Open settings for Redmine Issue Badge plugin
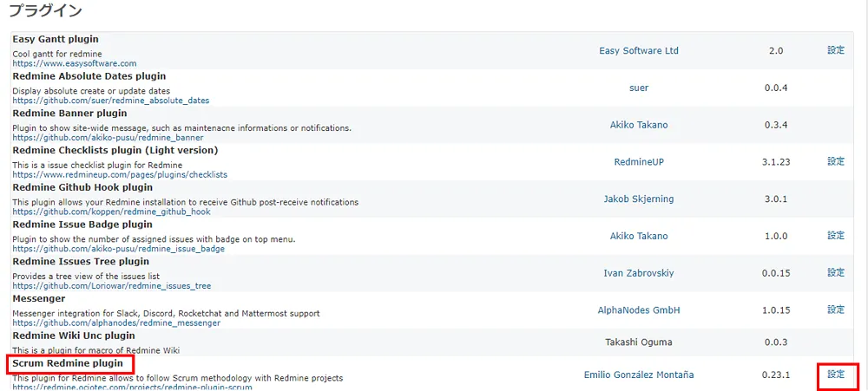The height and width of the screenshot is (391, 868). click(836, 236)
